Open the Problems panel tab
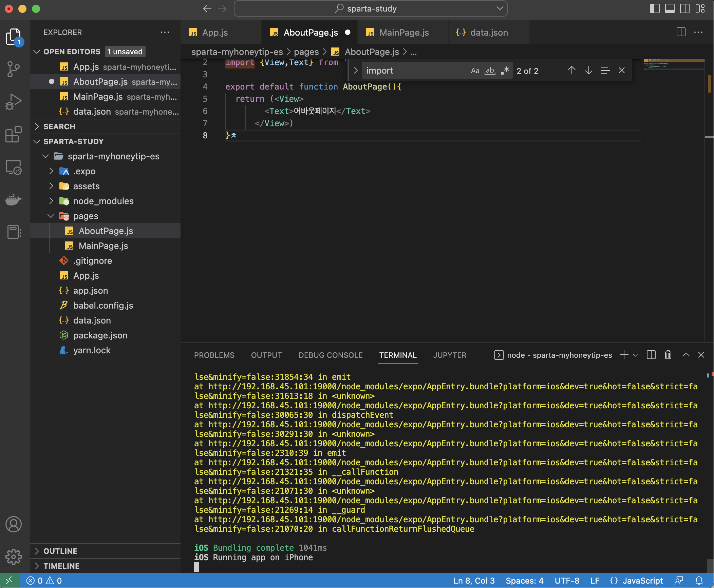Image resolution: width=714 pixels, height=588 pixels. (x=214, y=355)
